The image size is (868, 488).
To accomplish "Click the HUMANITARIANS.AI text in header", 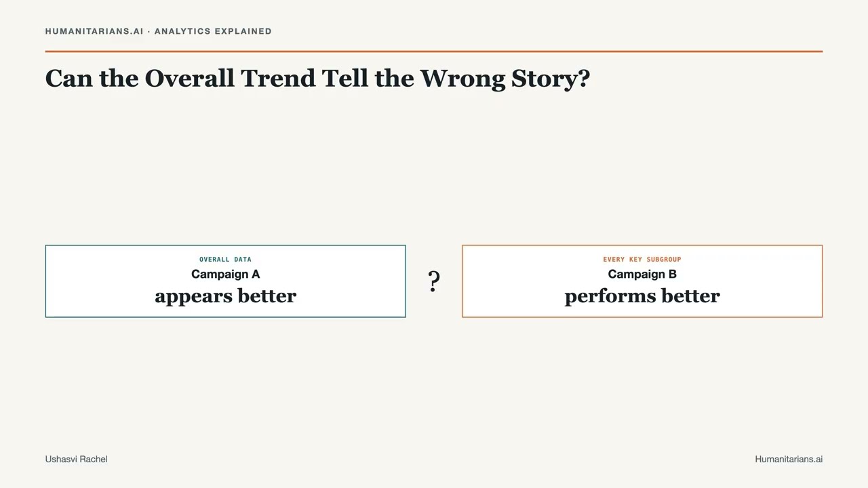I will (x=94, y=31).
